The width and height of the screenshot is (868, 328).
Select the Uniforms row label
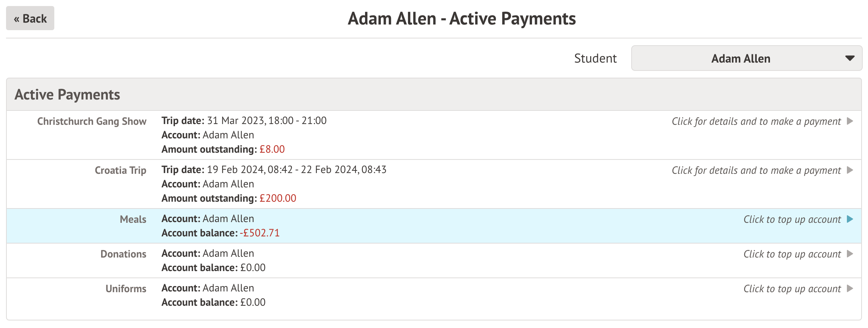tap(126, 289)
